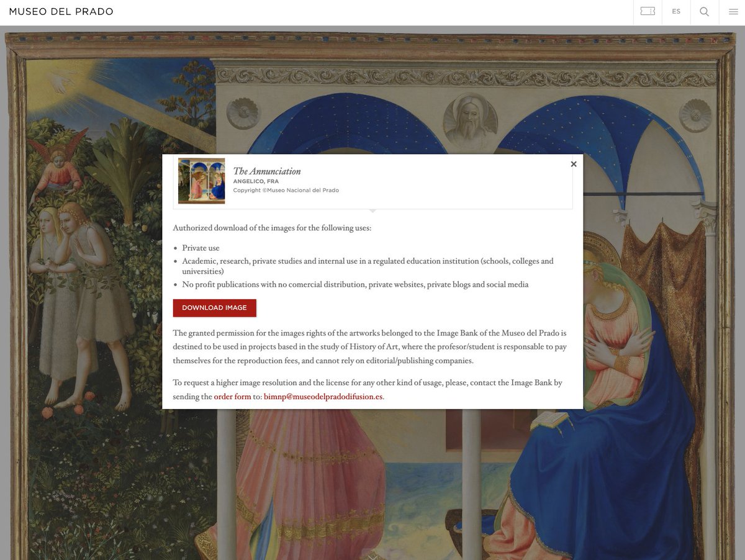Image resolution: width=745 pixels, height=560 pixels.
Task: Click the artist name 'ANGELICO, FRA'
Action: (256, 181)
